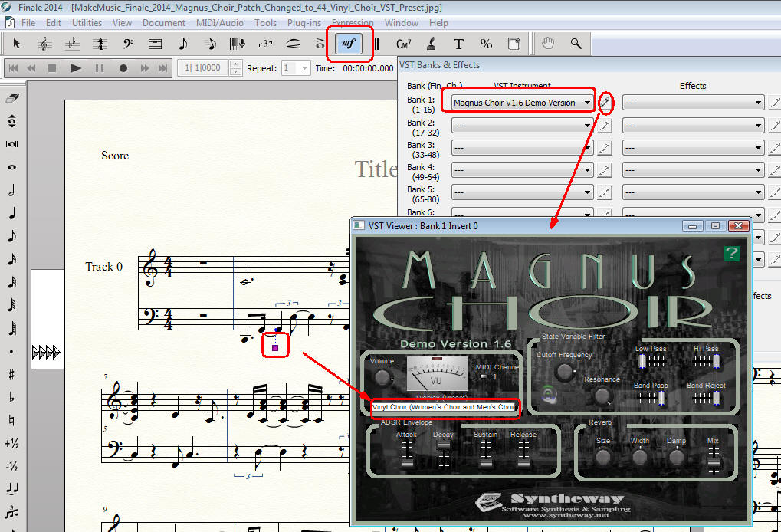
Task: Select the HyperScribe keyboard and microphone tool
Action: pos(238,44)
